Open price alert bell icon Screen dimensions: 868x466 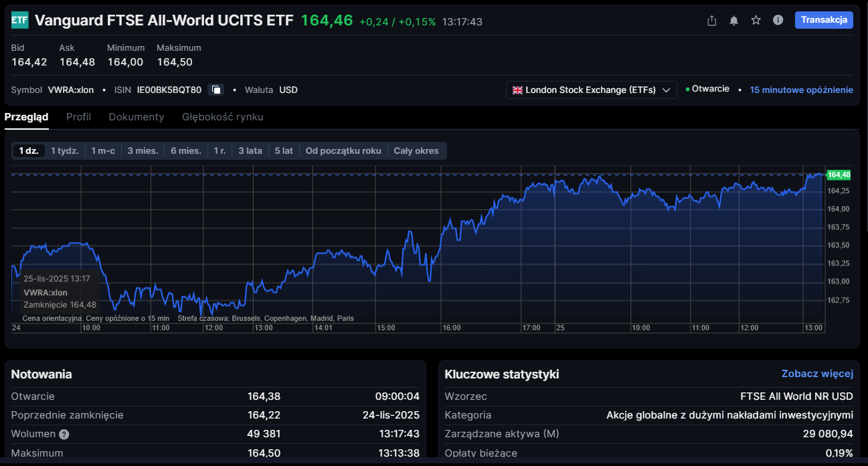pyautogui.click(x=734, y=20)
